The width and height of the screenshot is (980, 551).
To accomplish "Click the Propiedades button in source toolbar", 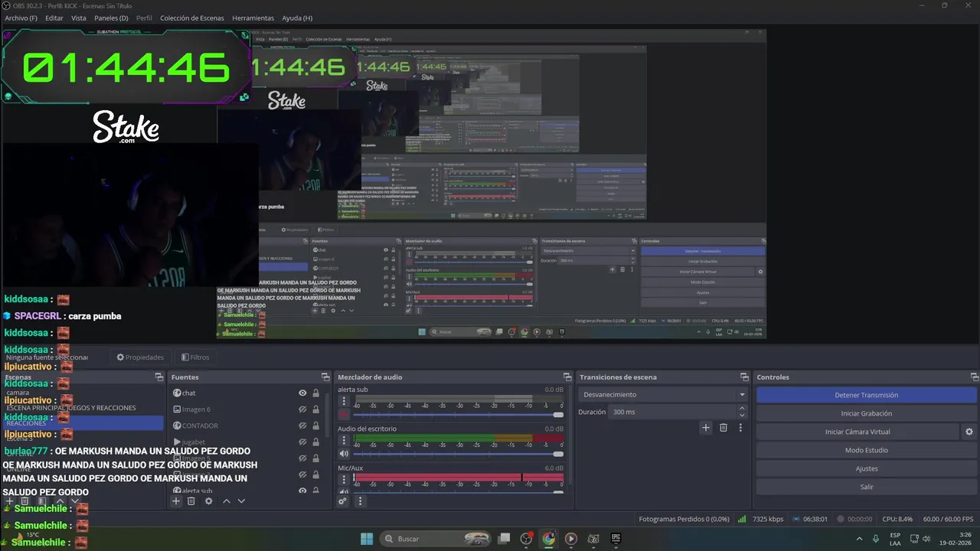I will point(140,357).
